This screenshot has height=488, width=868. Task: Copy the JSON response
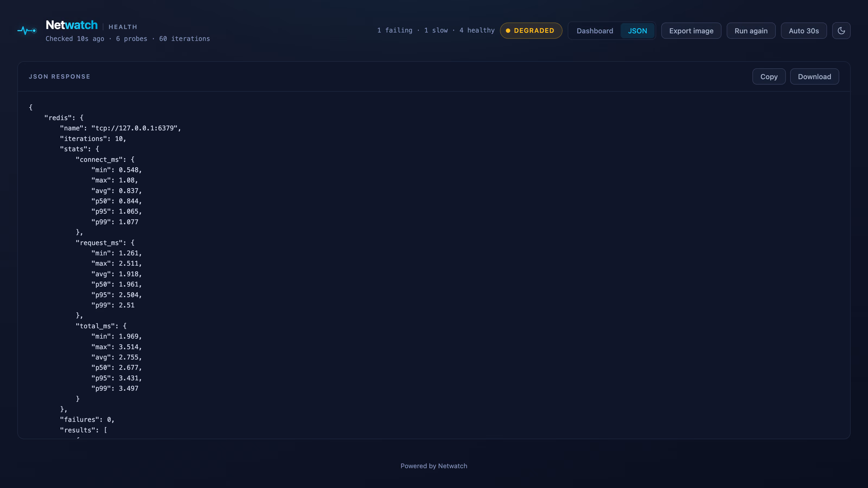[769, 76]
